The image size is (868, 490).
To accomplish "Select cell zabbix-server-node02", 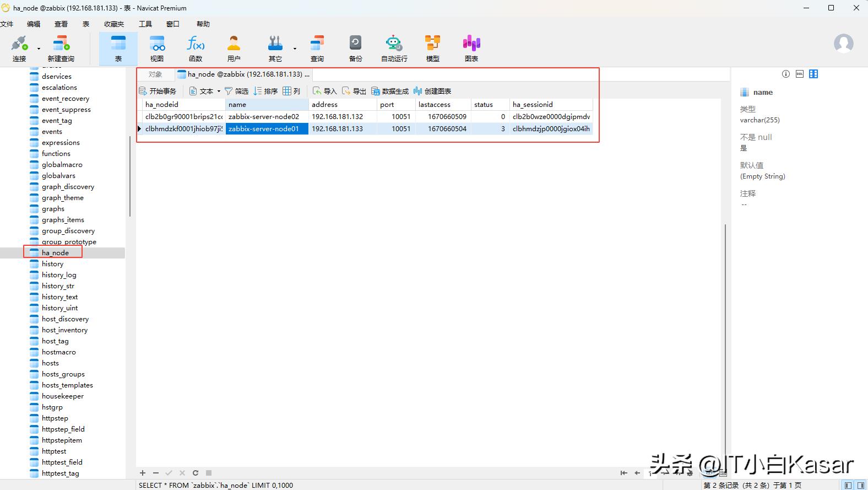I will tap(267, 117).
